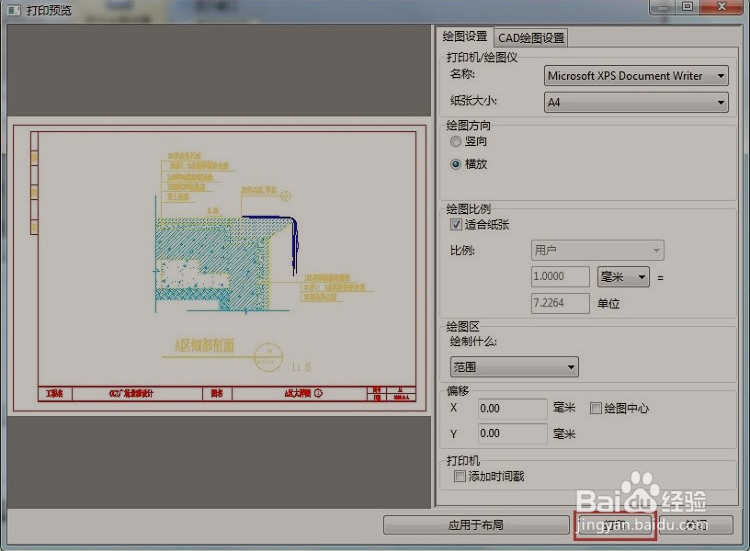This screenshot has height=551, width=750.
Task: Open the 比例 用户 dropdown
Action: pyautogui.click(x=597, y=250)
